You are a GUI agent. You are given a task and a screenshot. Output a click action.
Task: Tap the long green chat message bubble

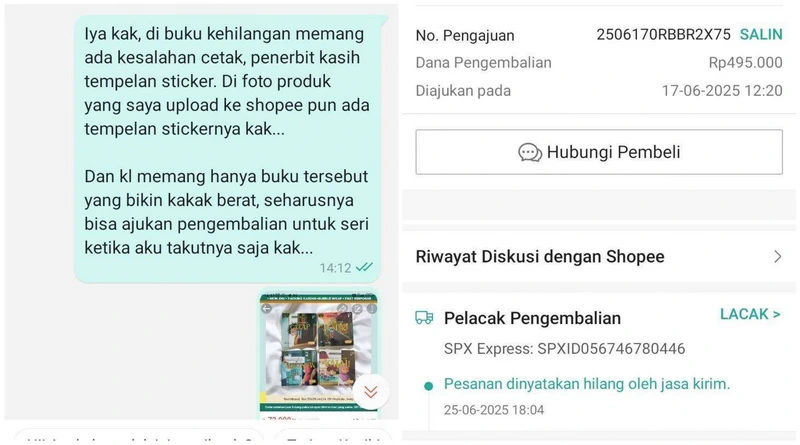pos(228,149)
